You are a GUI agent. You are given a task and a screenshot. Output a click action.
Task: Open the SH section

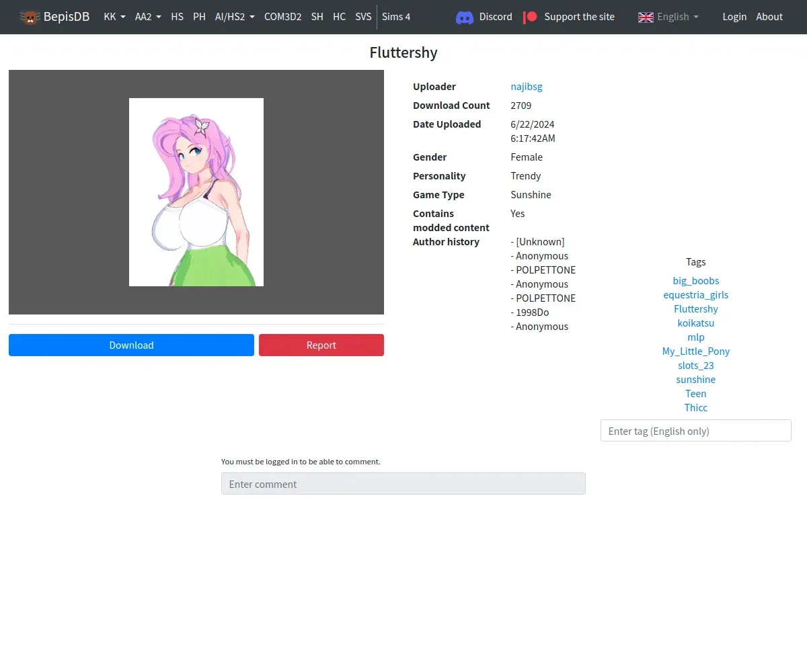click(x=317, y=17)
